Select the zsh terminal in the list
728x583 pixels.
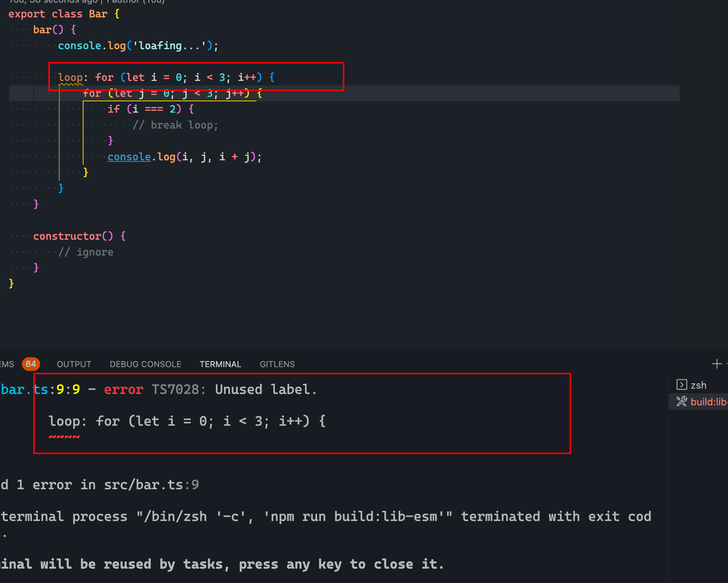tap(698, 385)
